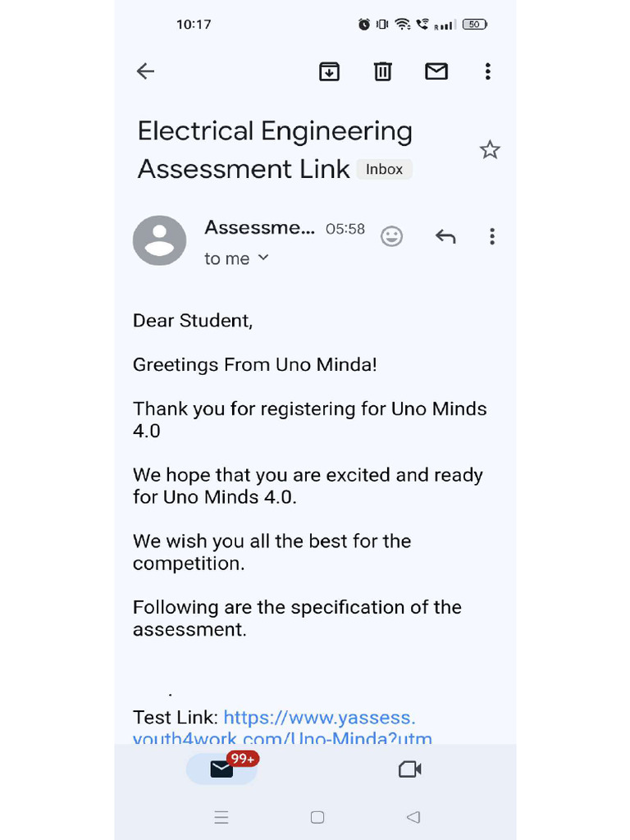Open Android recent apps menu
Image resolution: width=630 pixels, height=840 pixels.
tap(221, 817)
